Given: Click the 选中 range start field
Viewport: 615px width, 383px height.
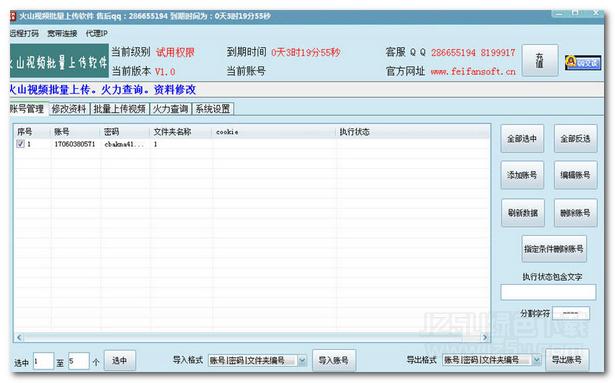Looking at the screenshot, I should [x=43, y=361].
